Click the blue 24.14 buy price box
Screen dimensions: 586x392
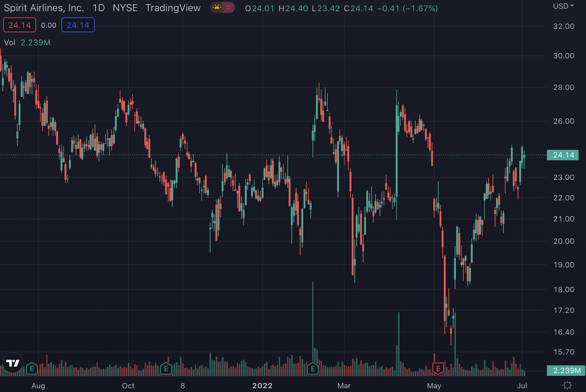pyautogui.click(x=78, y=25)
